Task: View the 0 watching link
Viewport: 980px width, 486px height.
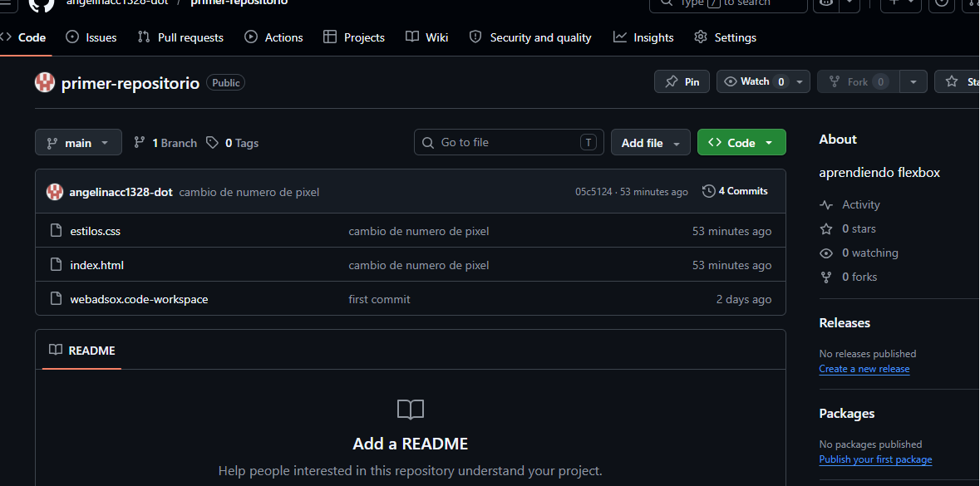Action: (859, 253)
